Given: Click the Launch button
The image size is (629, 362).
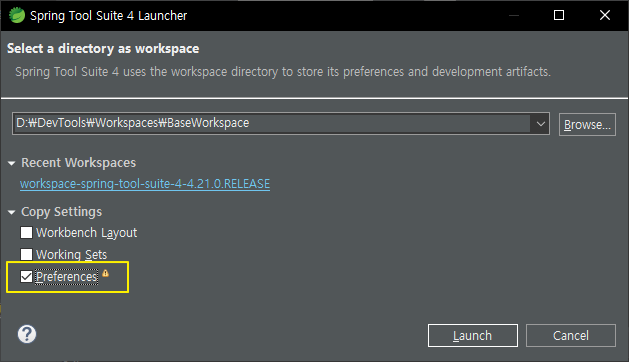Looking at the screenshot, I should click(x=473, y=335).
